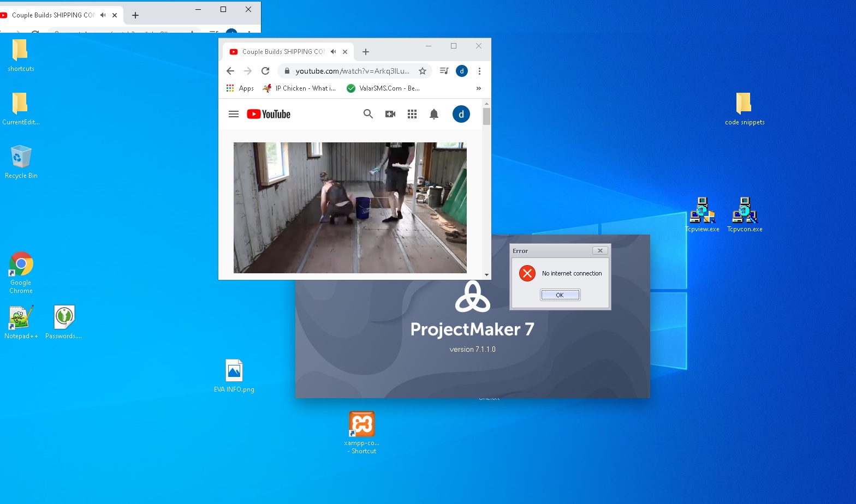Click the ProjectMaker "version 7.1.1.0" text
The width and height of the screenshot is (856, 504).
[473, 349]
